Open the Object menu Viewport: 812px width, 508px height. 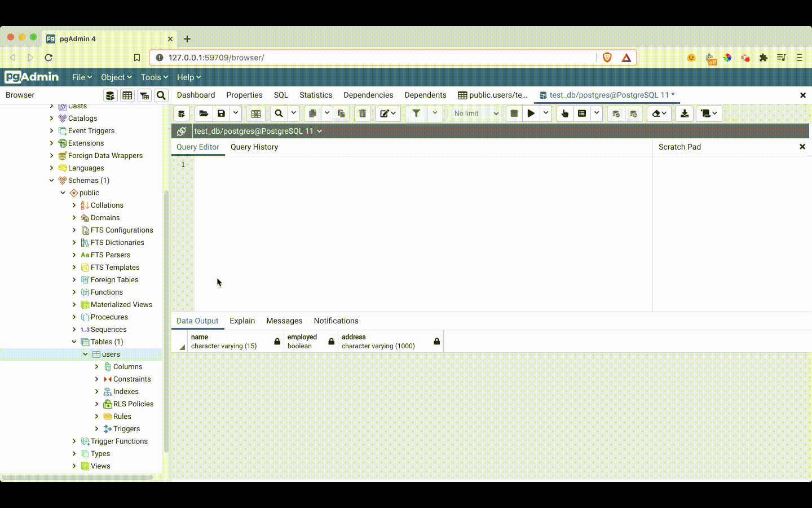116,77
